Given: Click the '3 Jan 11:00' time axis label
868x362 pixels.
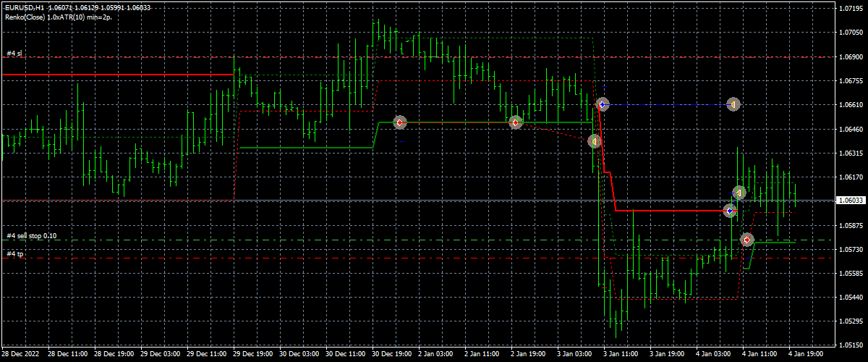Looking at the screenshot, I should pos(621,355).
